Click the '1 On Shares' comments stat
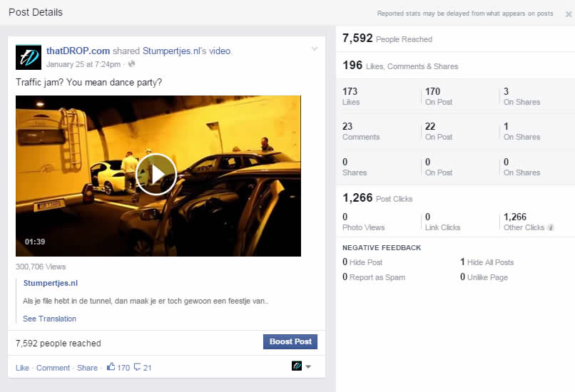 521,132
